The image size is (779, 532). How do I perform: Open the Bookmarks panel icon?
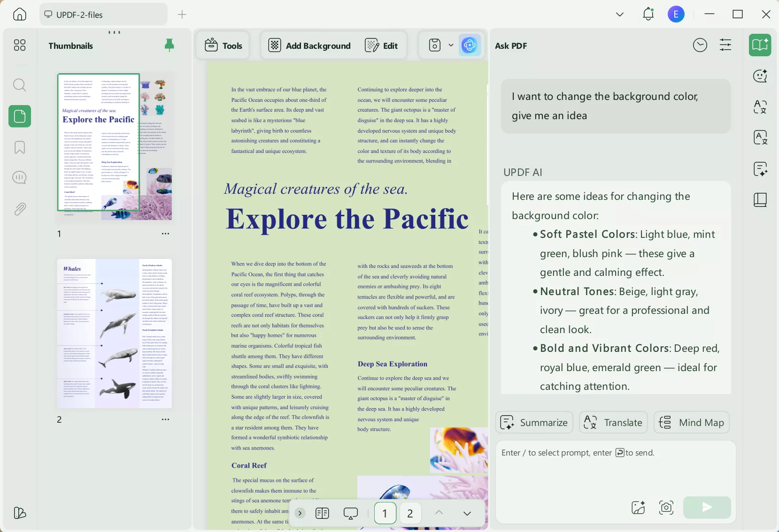coord(20,147)
